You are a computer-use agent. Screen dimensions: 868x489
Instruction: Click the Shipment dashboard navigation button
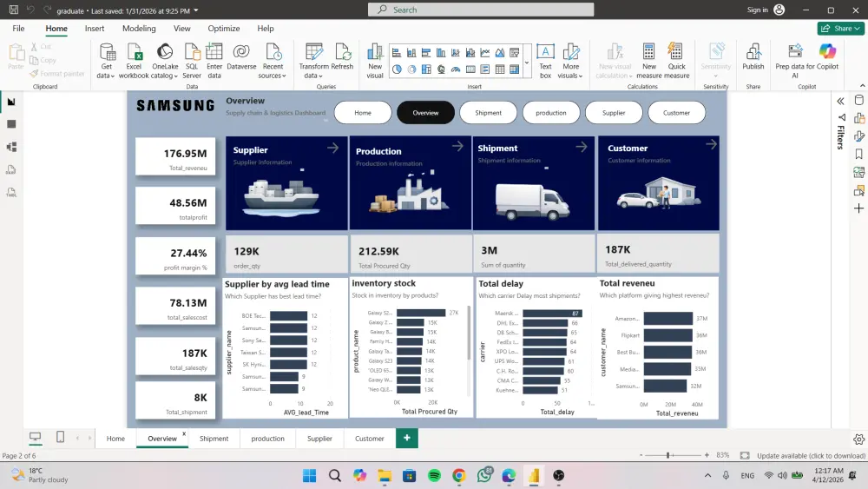pos(488,112)
